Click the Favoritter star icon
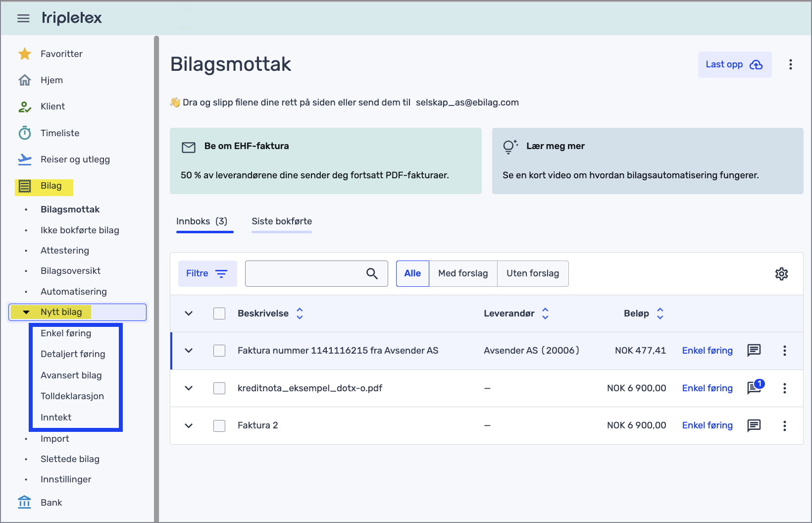This screenshot has width=812, height=523. click(x=25, y=54)
